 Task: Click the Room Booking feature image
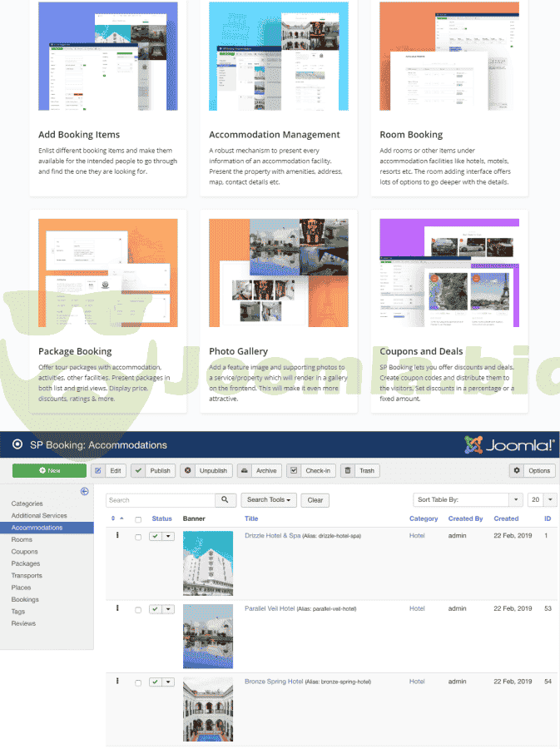(x=449, y=56)
